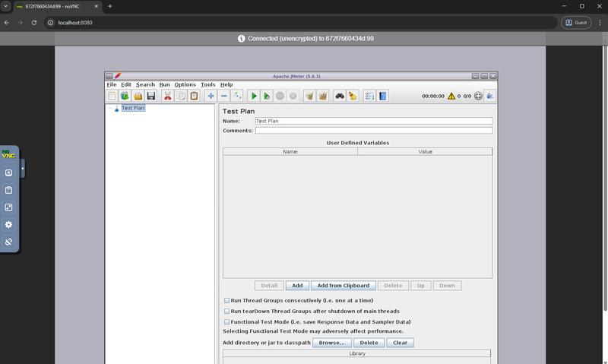The height and width of the screenshot is (364, 608).
Task: Click the classpath Clear button
Action: tap(401, 343)
